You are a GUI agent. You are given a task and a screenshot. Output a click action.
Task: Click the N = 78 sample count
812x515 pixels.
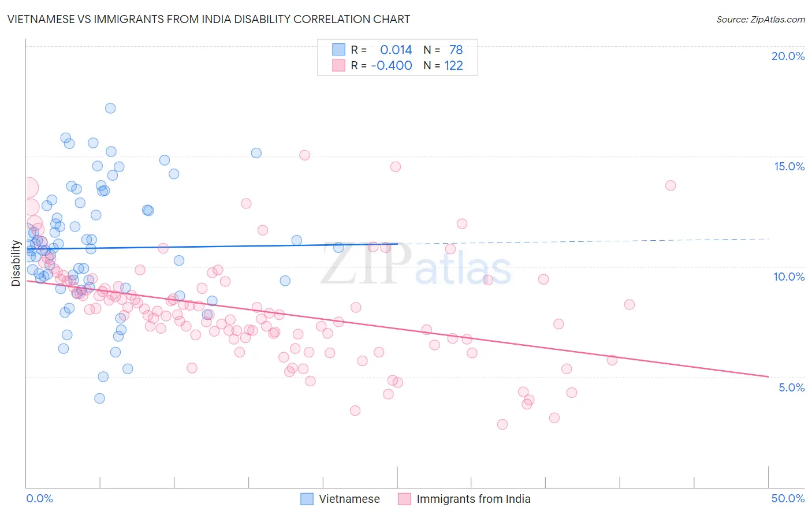[443, 50]
